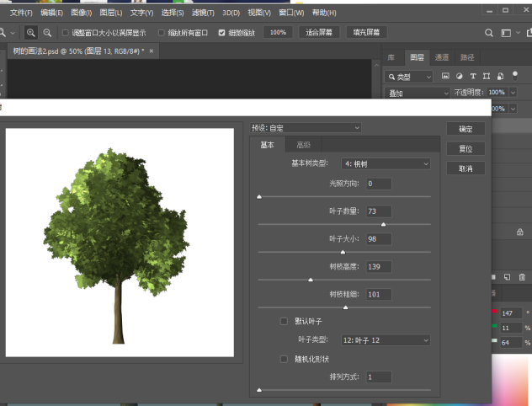Click the 取消 button
532x406 pixels.
pos(465,168)
